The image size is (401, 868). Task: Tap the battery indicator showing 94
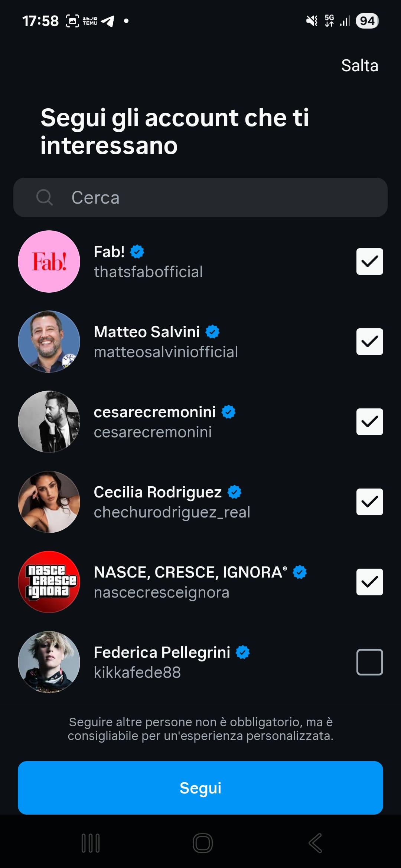[x=367, y=21]
